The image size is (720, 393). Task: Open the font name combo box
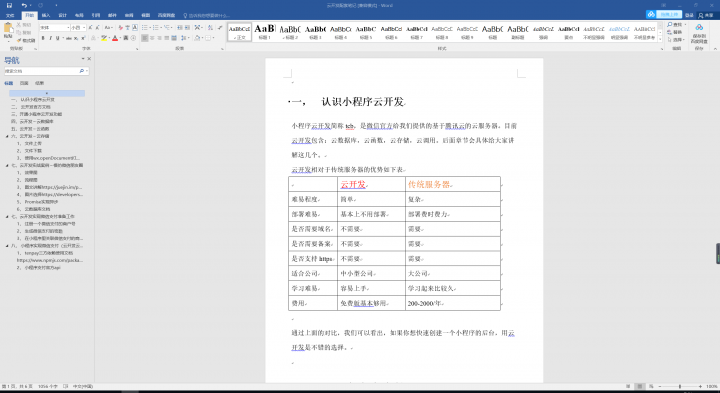coord(54,28)
